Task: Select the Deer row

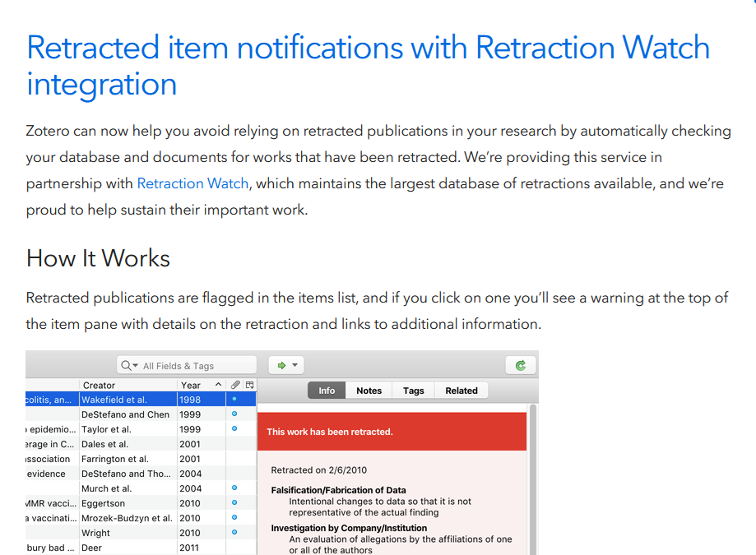Action: pyautogui.click(x=141, y=548)
